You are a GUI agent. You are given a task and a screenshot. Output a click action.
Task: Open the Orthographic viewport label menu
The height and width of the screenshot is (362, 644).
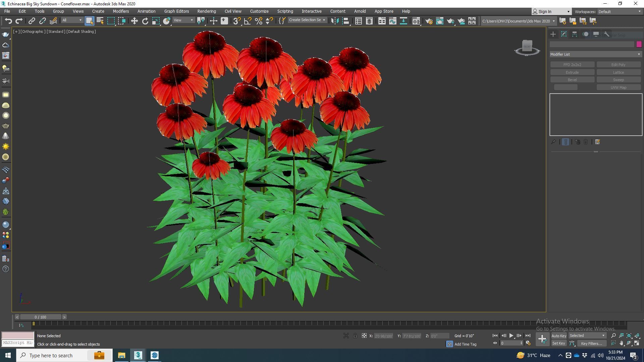33,32
